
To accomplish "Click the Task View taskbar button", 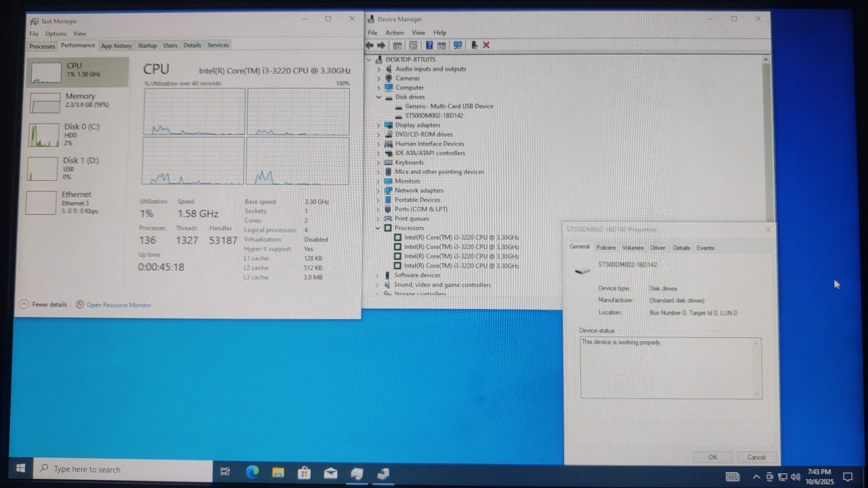I will pos(225,471).
